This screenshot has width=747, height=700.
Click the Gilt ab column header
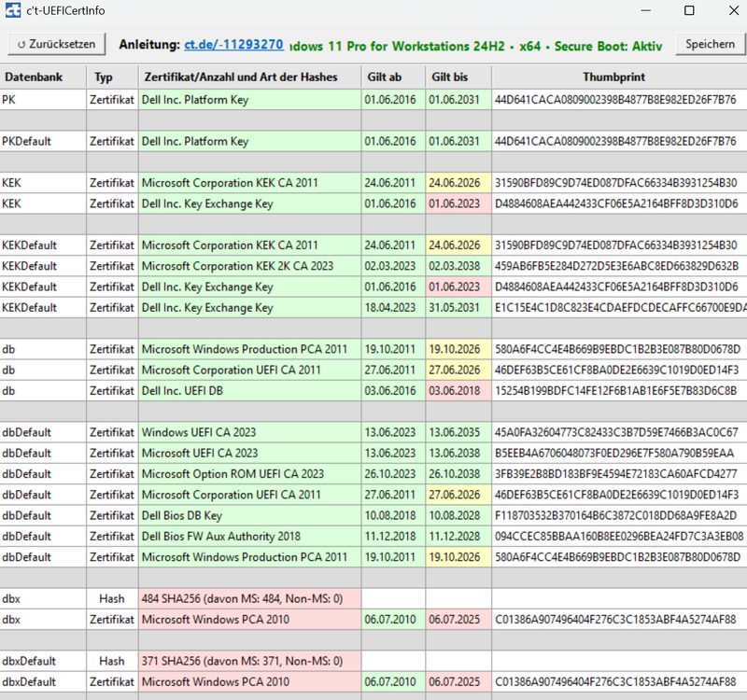393,77
